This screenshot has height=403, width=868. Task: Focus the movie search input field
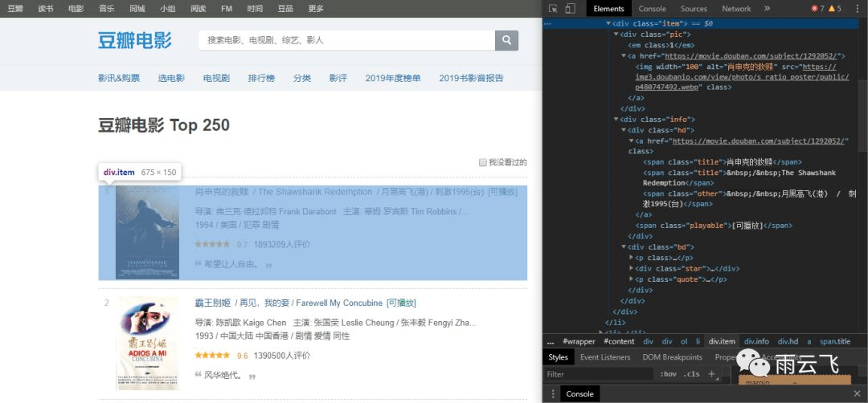point(346,40)
